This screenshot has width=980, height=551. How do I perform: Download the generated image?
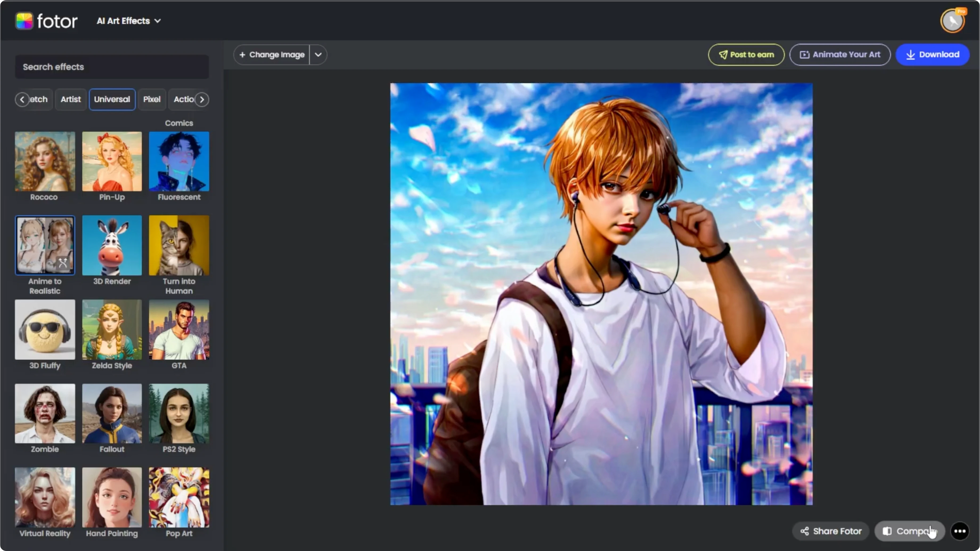pyautogui.click(x=932, y=55)
